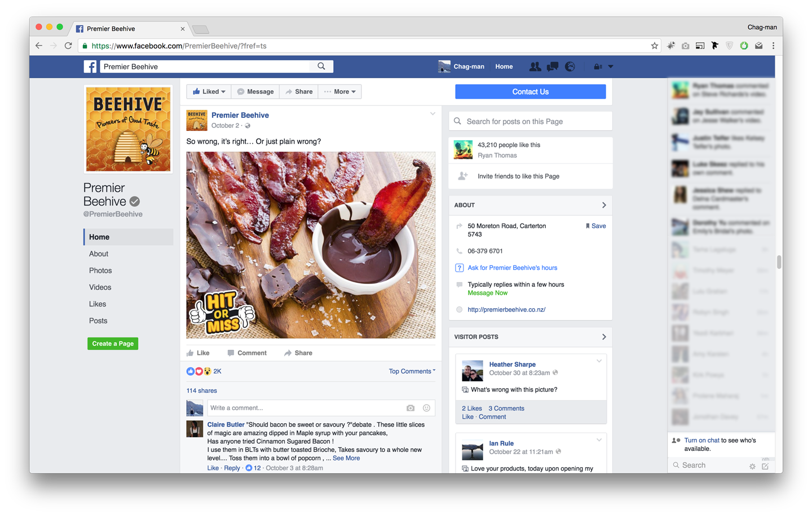Bookmark page with star icon
Viewport: 812px width, 515px height.
pos(654,46)
